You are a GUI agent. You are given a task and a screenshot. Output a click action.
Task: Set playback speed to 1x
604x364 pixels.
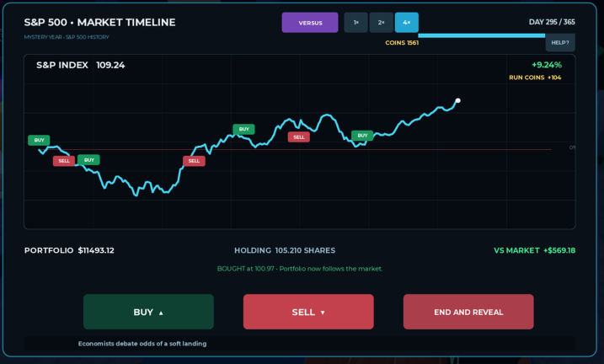pos(356,23)
